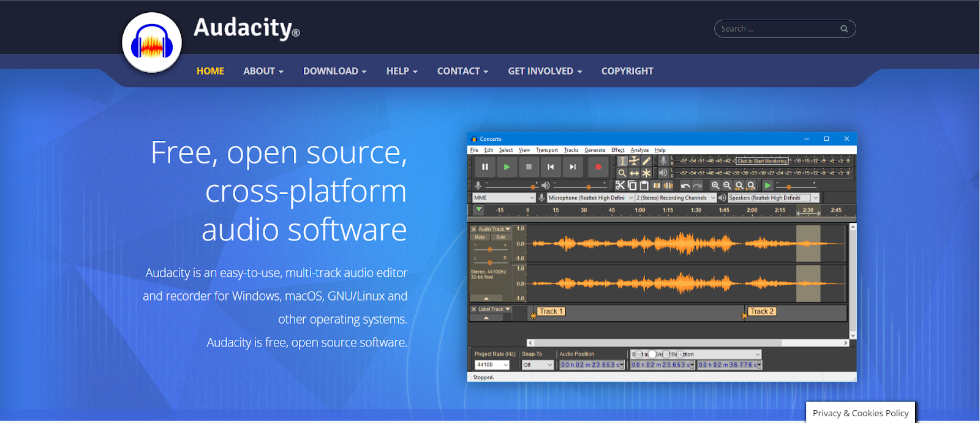The image size is (980, 423).
Task: Open the Speakers playback device dropdown
Action: (x=774, y=198)
